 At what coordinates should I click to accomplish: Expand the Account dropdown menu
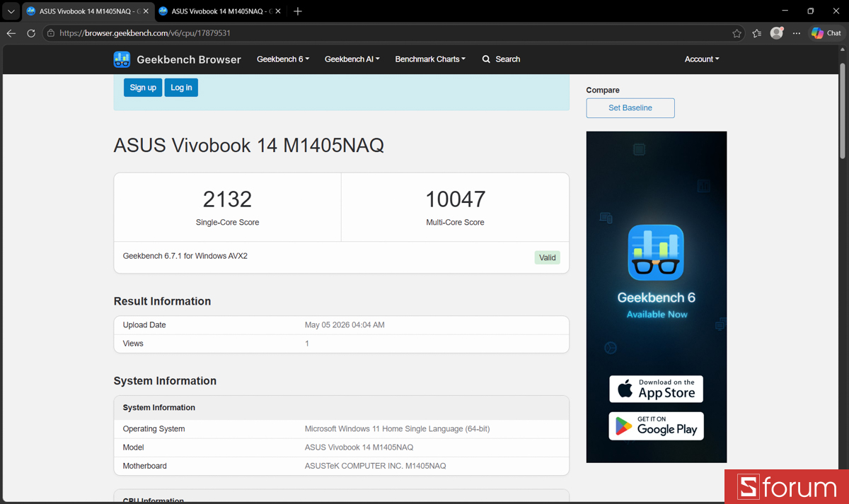pos(702,59)
